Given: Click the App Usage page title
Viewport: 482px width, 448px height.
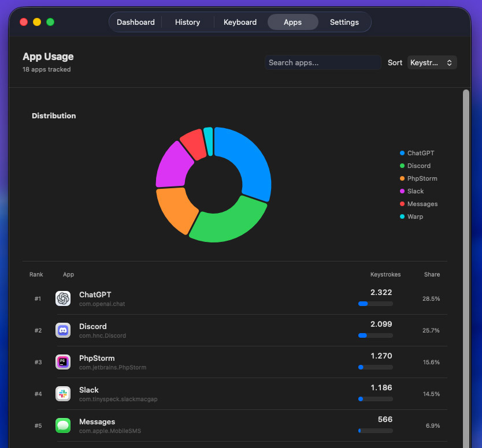Looking at the screenshot, I should coord(48,57).
